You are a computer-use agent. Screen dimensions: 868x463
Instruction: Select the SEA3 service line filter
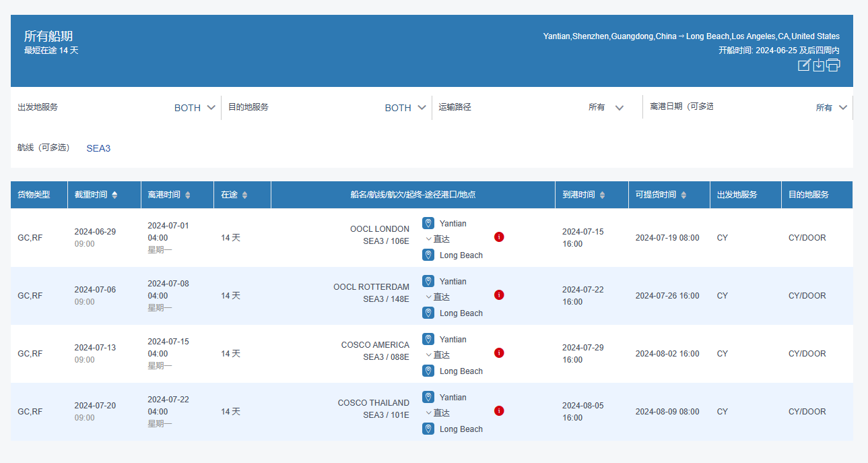tap(98, 148)
